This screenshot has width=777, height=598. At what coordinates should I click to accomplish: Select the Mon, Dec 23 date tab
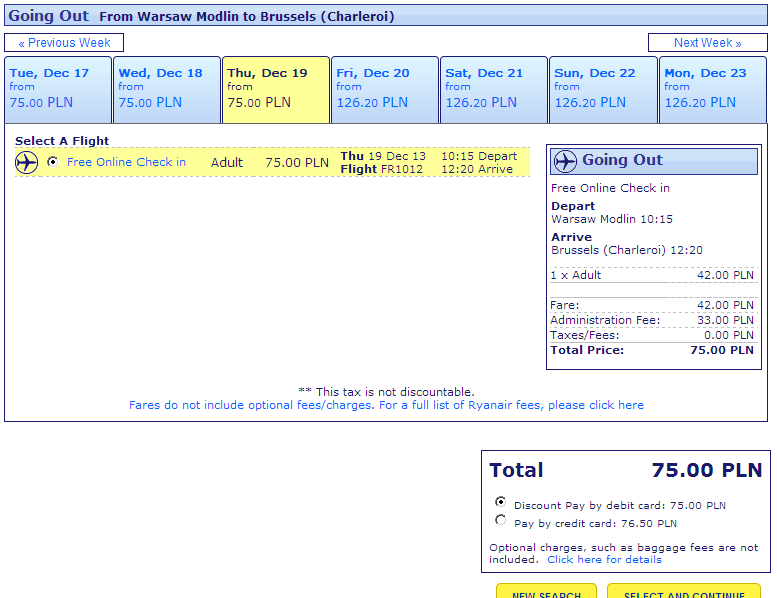click(x=712, y=89)
